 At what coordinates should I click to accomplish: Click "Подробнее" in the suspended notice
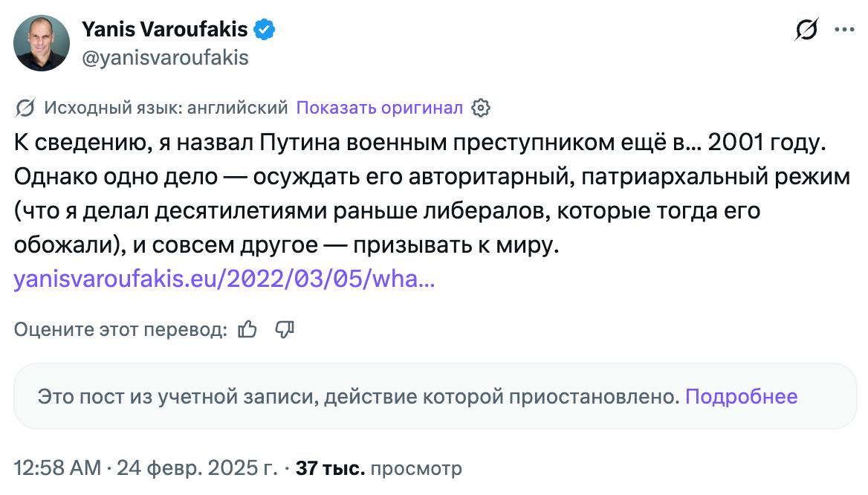[741, 396]
